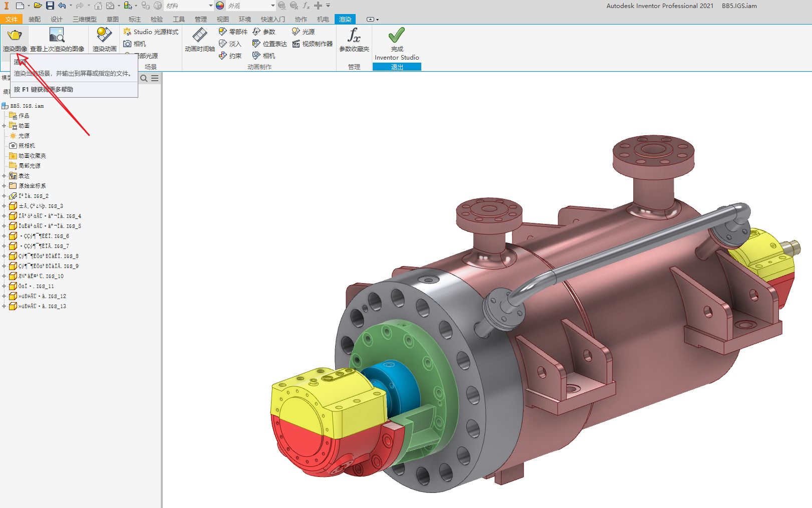Switch to the 三维模型 ribbon tab
Image resolution: width=812 pixels, height=508 pixels.
[x=84, y=19]
